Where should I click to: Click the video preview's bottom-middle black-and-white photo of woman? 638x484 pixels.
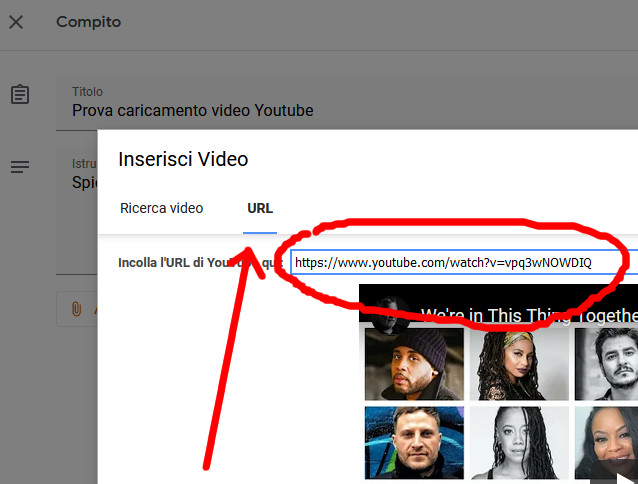pos(519,443)
